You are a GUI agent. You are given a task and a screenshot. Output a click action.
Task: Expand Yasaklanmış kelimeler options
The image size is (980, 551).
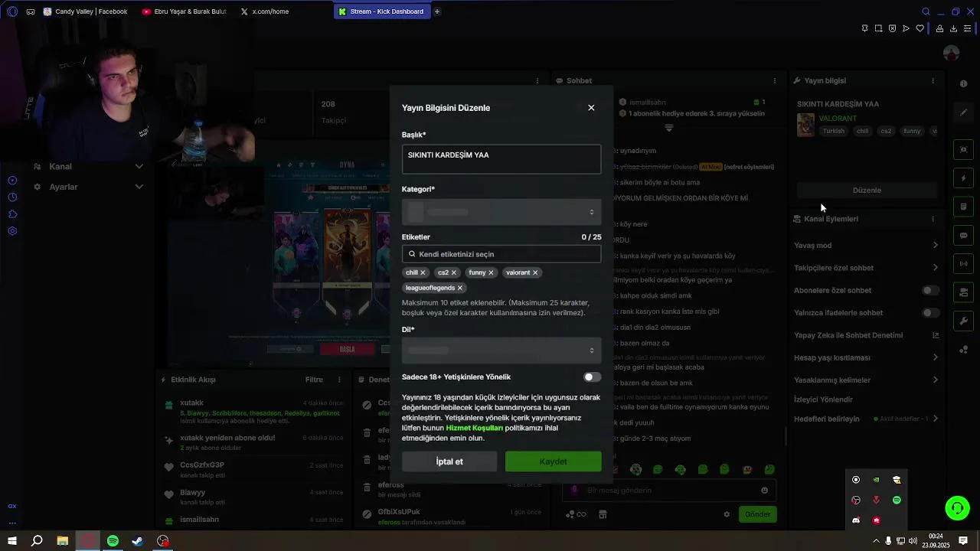click(x=935, y=380)
